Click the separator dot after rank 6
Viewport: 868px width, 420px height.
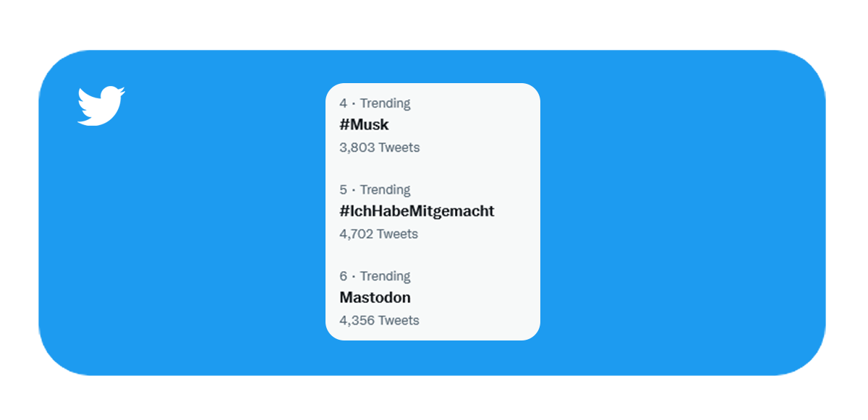354,278
